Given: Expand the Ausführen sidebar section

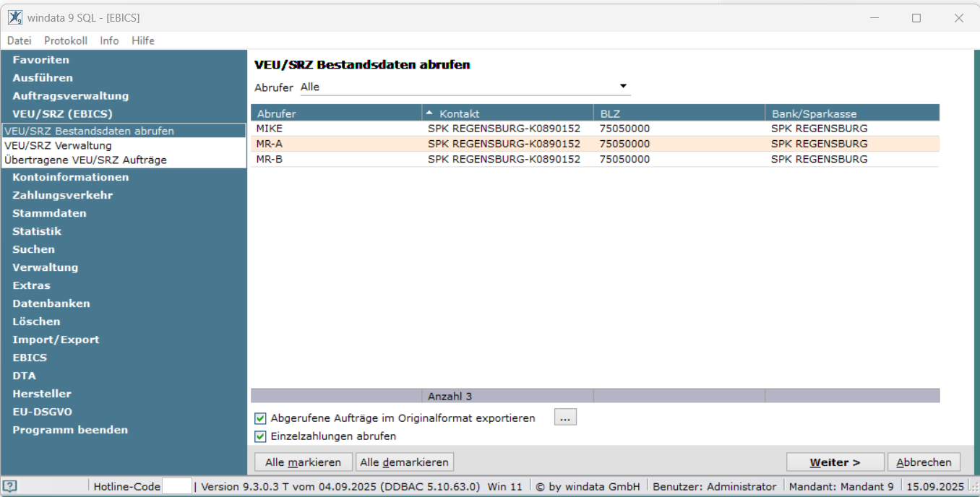Looking at the screenshot, I should pyautogui.click(x=43, y=78).
